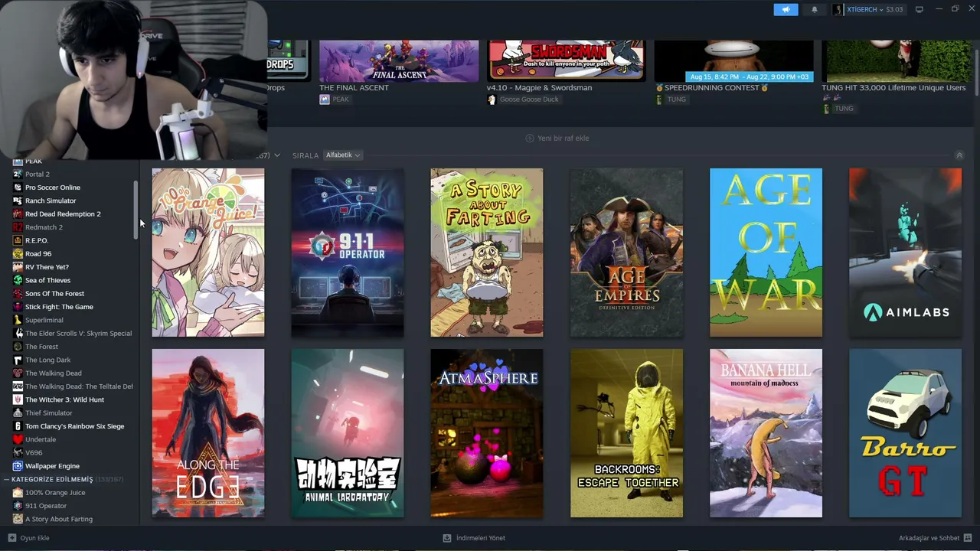This screenshot has height=551, width=980.
Task: Click 'Yeni bir raf ekle' to add shelf
Action: [x=557, y=139]
